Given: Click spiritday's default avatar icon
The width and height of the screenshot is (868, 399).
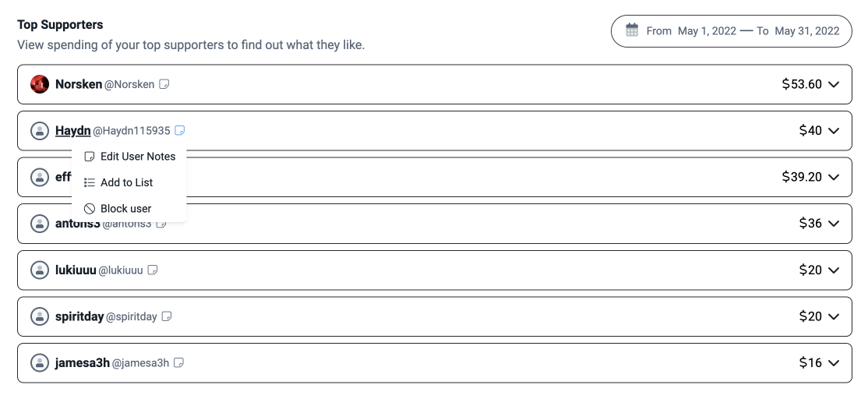Looking at the screenshot, I should [39, 316].
